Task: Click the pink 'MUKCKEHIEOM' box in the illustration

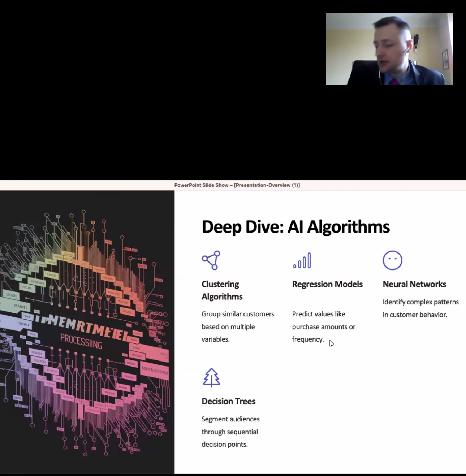Action: point(155,370)
